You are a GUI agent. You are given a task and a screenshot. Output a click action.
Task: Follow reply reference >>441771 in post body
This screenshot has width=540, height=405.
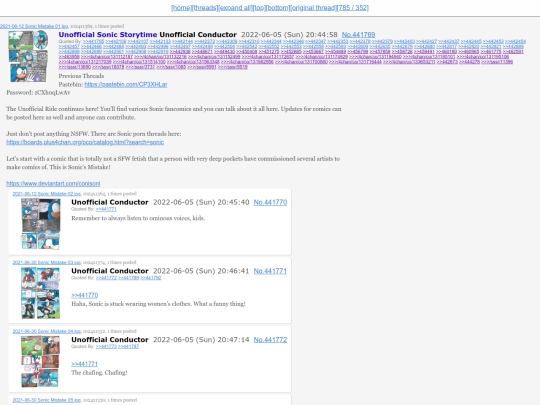click(85, 364)
